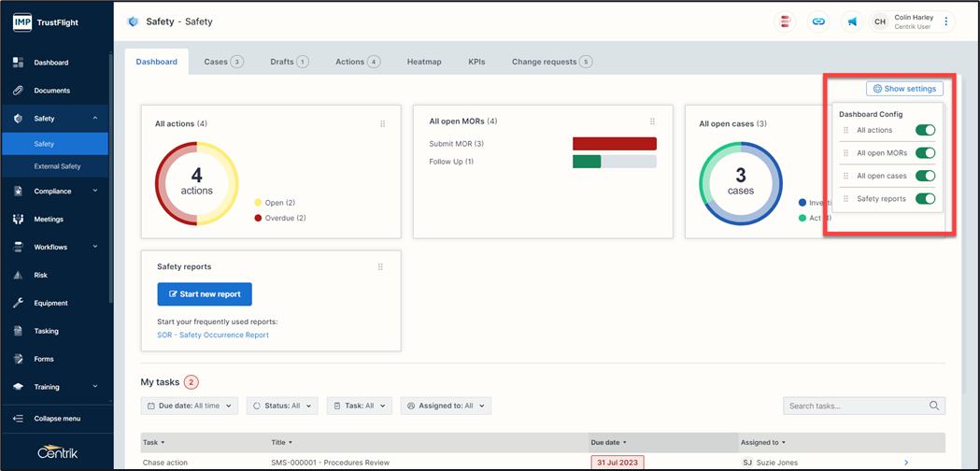Image resolution: width=980 pixels, height=471 pixels.
Task: Open the Change requests tab
Action: pos(551,62)
